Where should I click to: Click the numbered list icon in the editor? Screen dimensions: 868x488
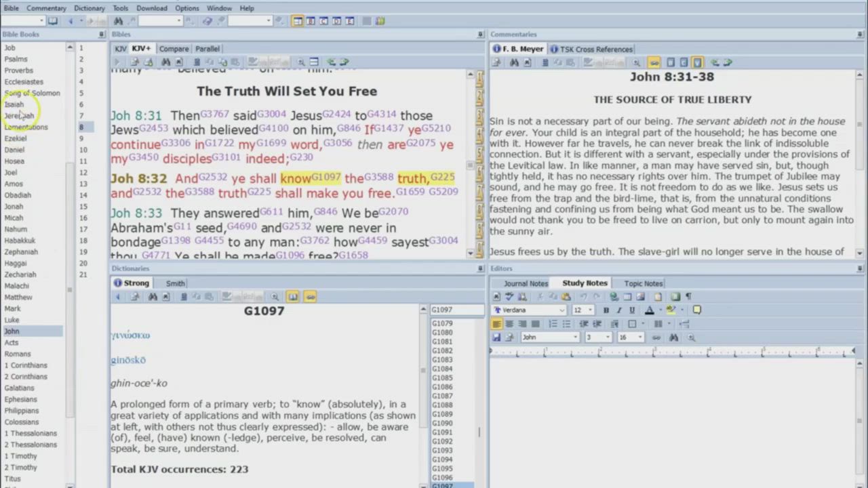pyautogui.click(x=553, y=324)
